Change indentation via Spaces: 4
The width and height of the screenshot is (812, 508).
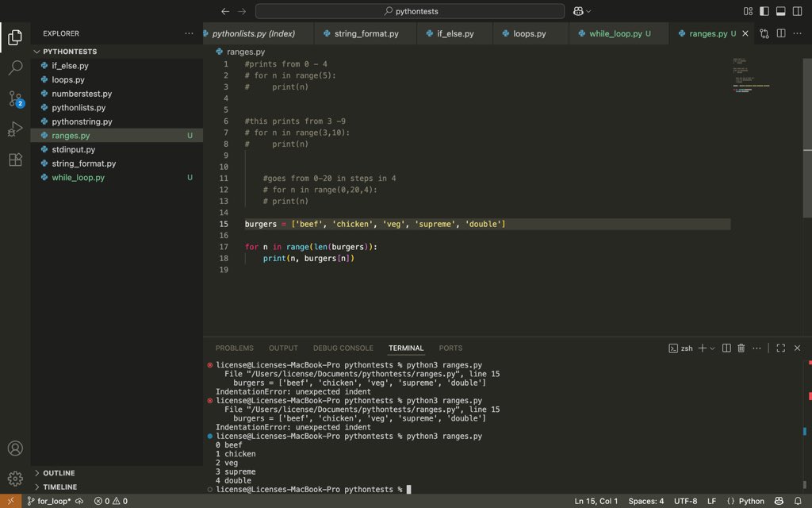pos(645,501)
